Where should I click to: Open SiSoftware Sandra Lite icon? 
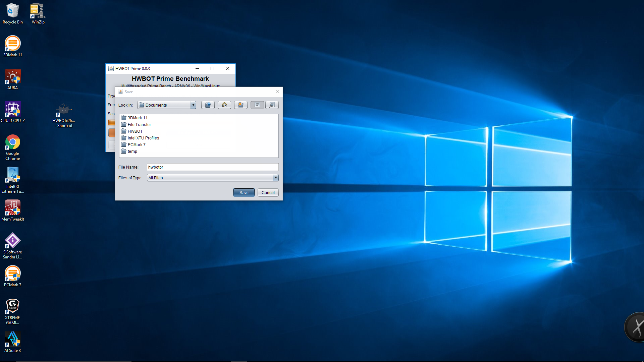[13, 246]
